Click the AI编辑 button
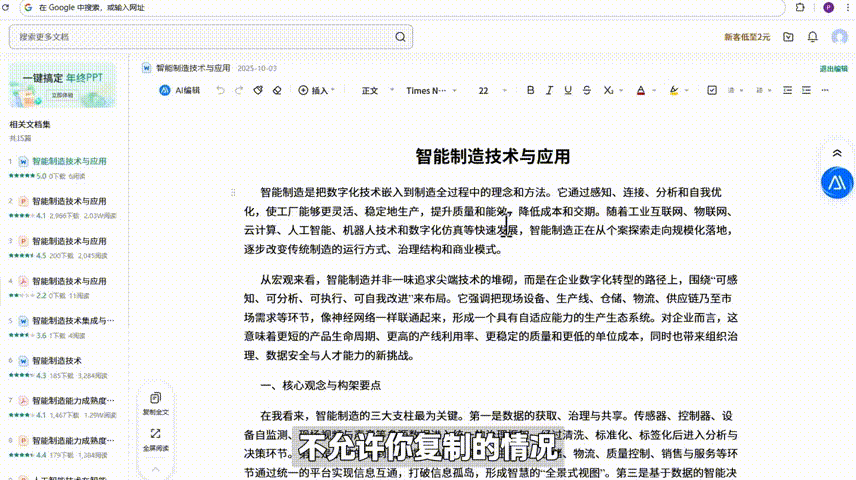Screen dimensions: 856x480 click(x=180, y=90)
